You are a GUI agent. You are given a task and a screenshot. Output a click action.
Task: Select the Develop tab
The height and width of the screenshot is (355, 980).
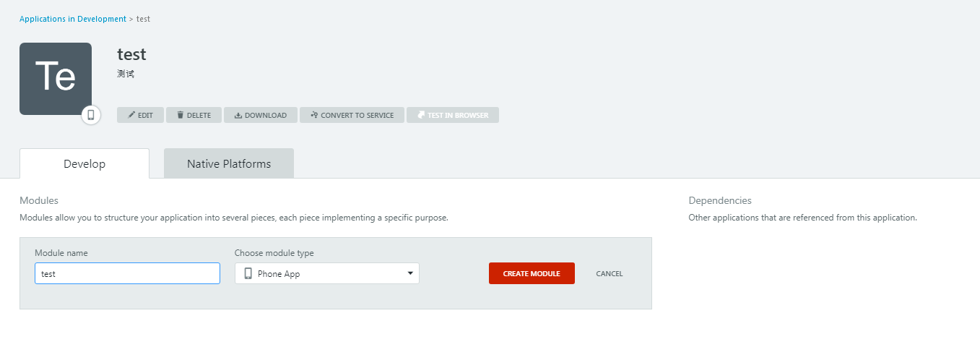84,163
